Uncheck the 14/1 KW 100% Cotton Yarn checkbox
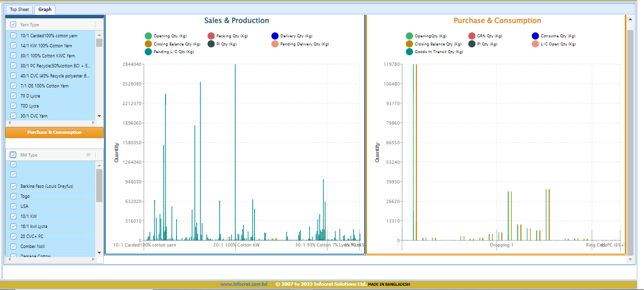 [x=13, y=46]
